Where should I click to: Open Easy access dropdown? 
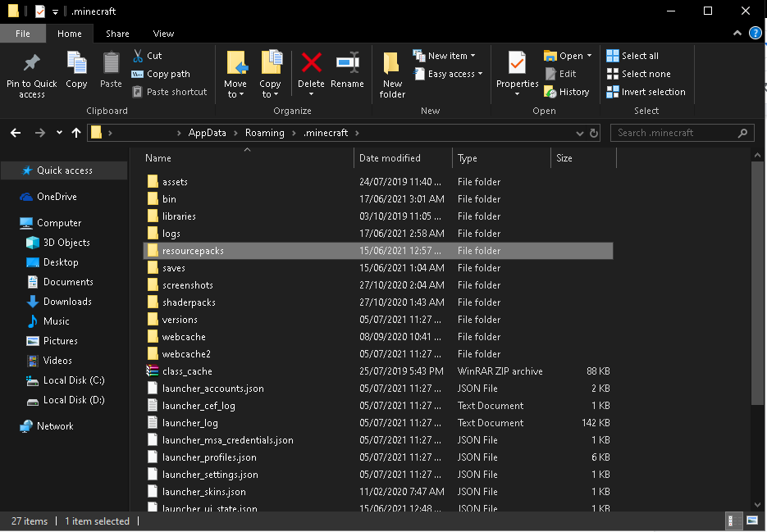[448, 74]
